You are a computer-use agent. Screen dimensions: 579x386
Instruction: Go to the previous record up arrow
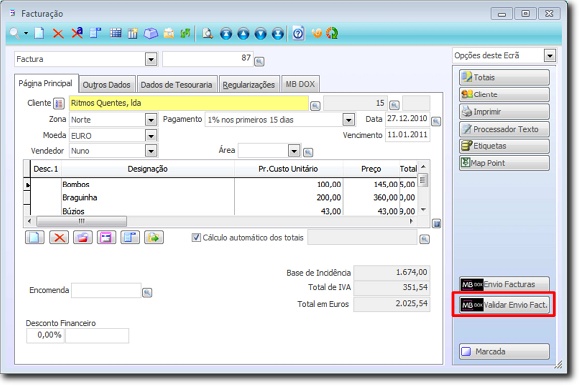pos(243,34)
